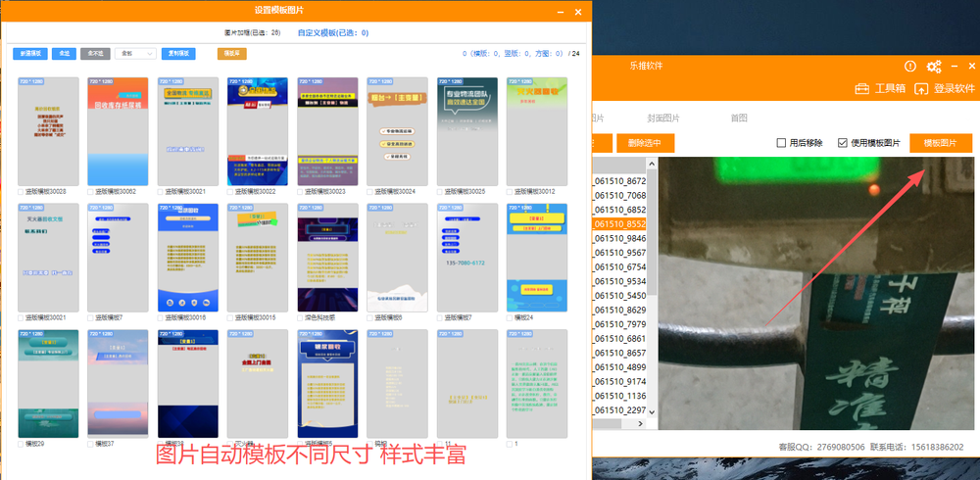Viewport: 980px width, 480px height.
Task: Tick checkbox for 竖版模板30016
Action: click(x=161, y=317)
